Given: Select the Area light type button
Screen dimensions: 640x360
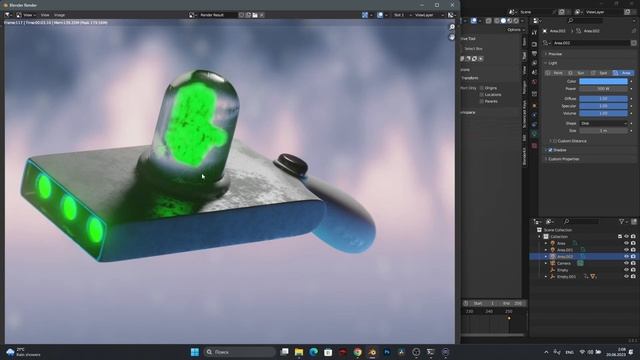Looking at the screenshot, I should pos(623,73).
